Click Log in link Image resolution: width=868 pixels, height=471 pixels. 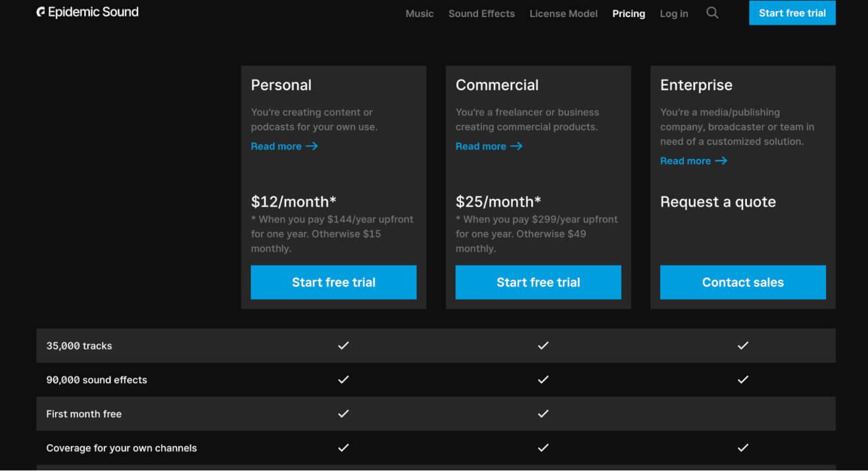coord(674,13)
